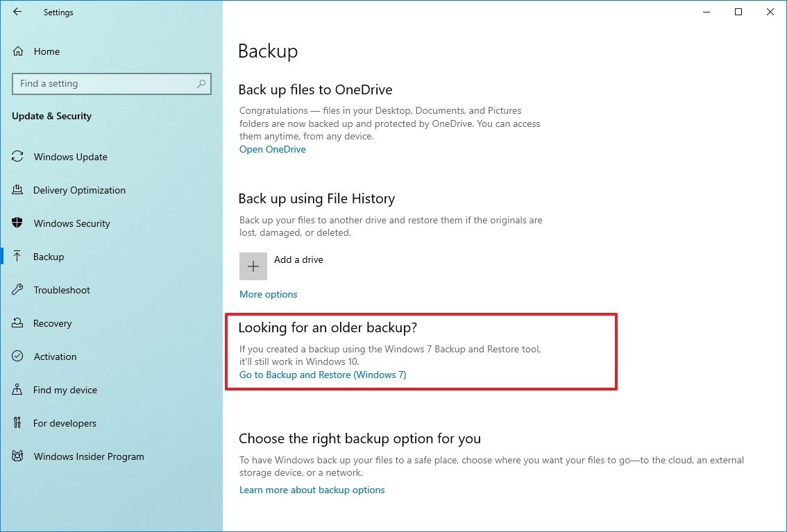Select the Activation checkmark icon
This screenshot has height=532, width=787.
pyautogui.click(x=17, y=357)
